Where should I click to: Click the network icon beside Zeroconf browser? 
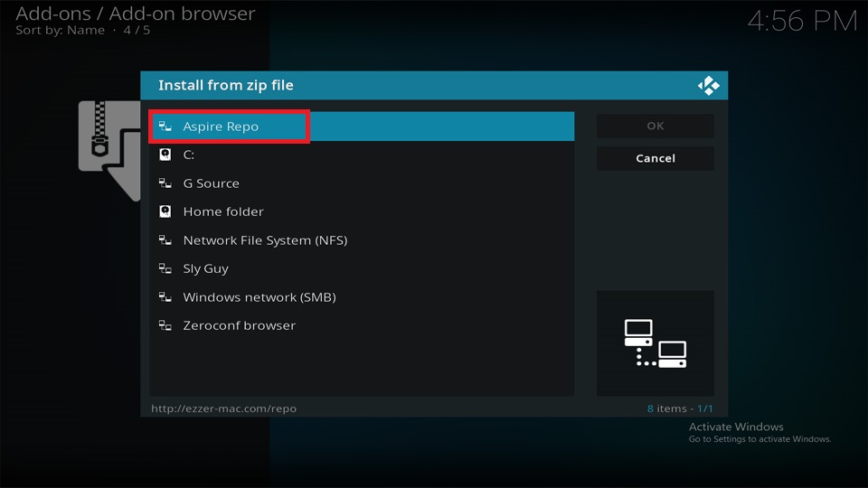(x=165, y=325)
